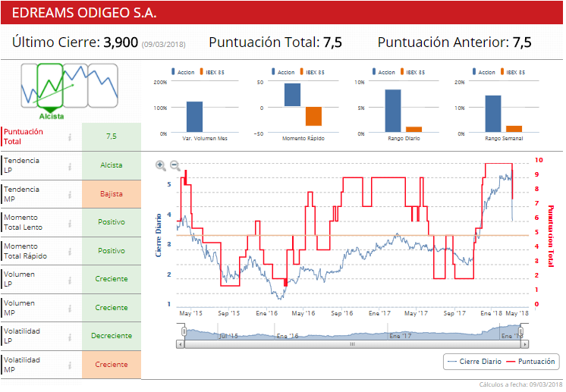Click the Momento Total Lento row label
Screen dimensions: 566x392
click(23, 222)
